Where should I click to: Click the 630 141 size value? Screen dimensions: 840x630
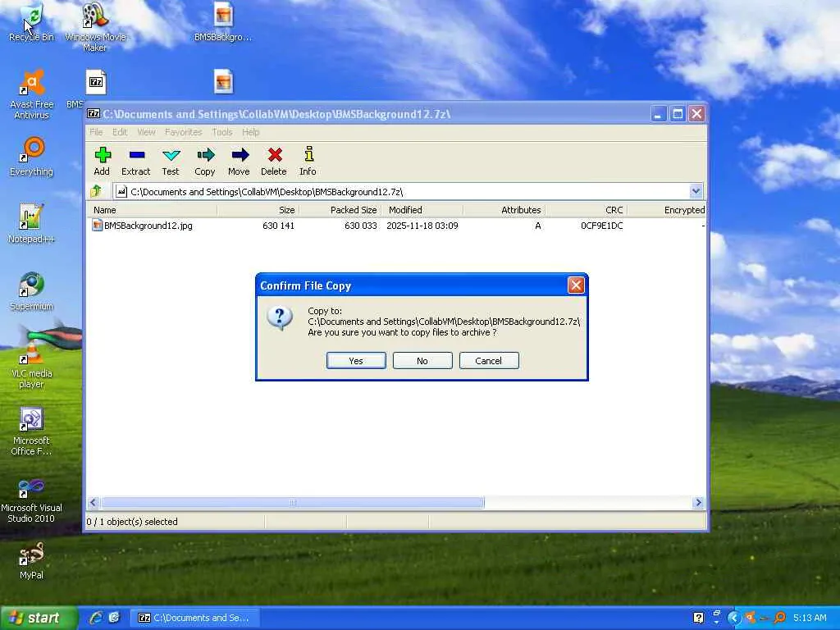pos(279,226)
